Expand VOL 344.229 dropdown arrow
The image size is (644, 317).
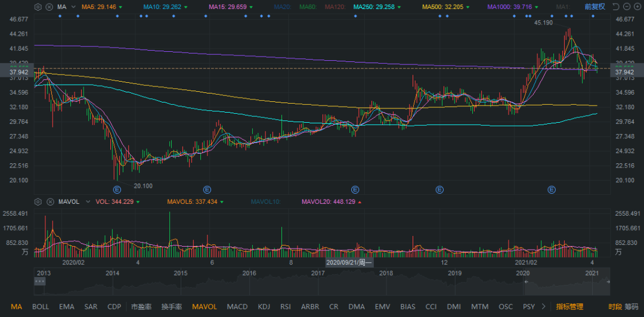click(x=138, y=201)
